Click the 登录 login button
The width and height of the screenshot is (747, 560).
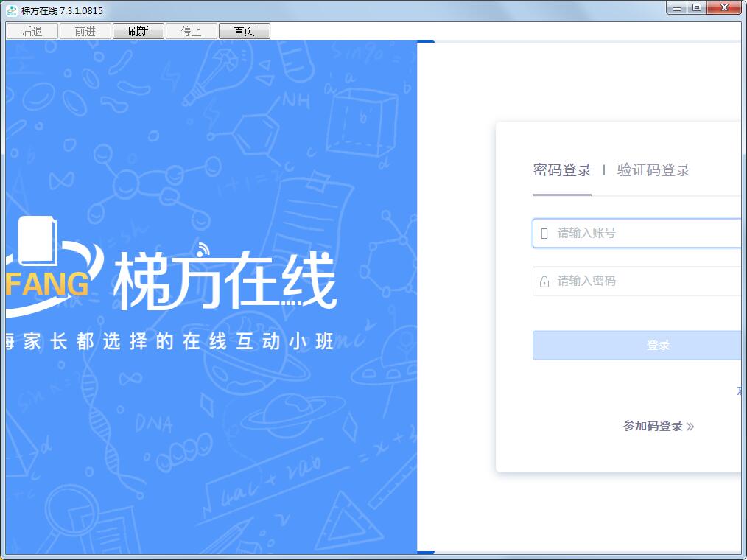coord(658,345)
